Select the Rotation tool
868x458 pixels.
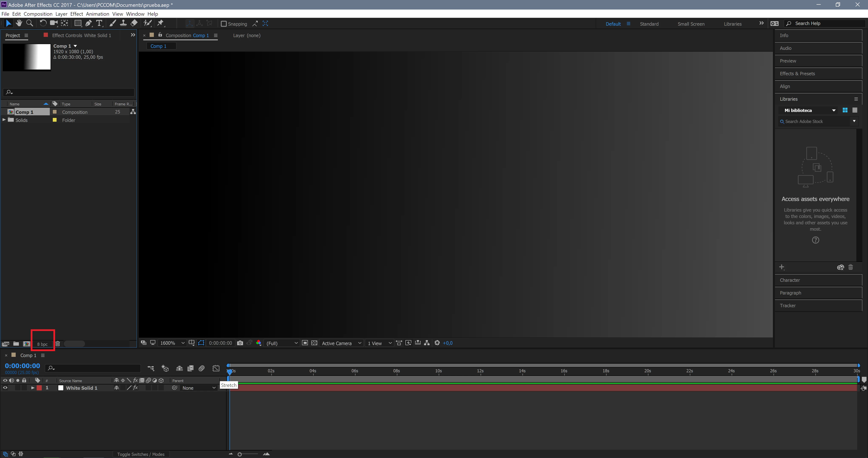pyautogui.click(x=43, y=23)
